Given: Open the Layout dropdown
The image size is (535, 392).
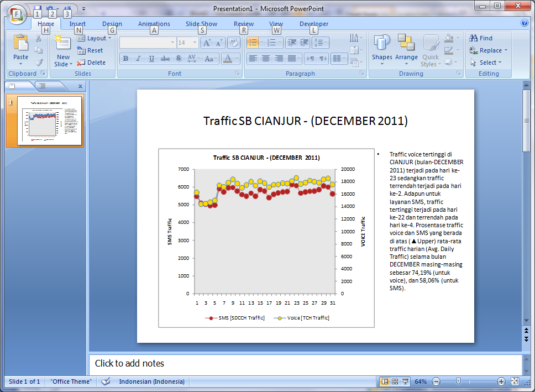Looking at the screenshot, I should tap(94, 38).
